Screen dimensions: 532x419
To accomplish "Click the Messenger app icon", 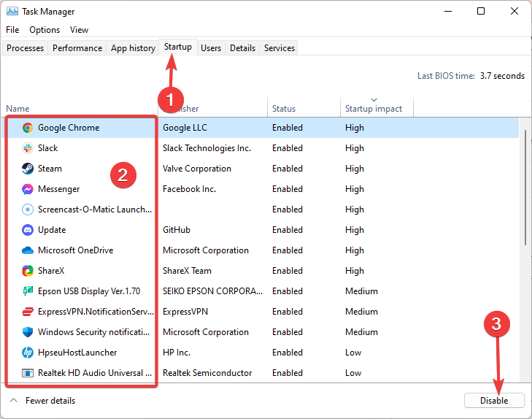I will [x=28, y=189].
